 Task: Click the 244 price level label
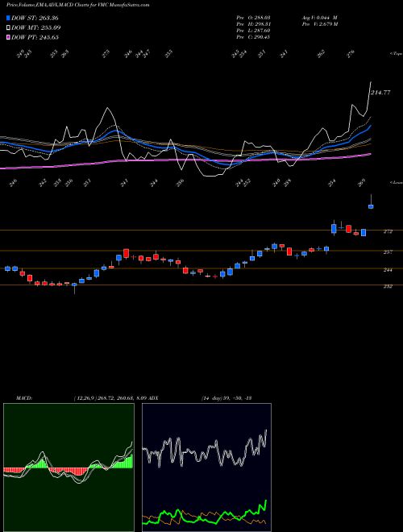click(x=388, y=270)
